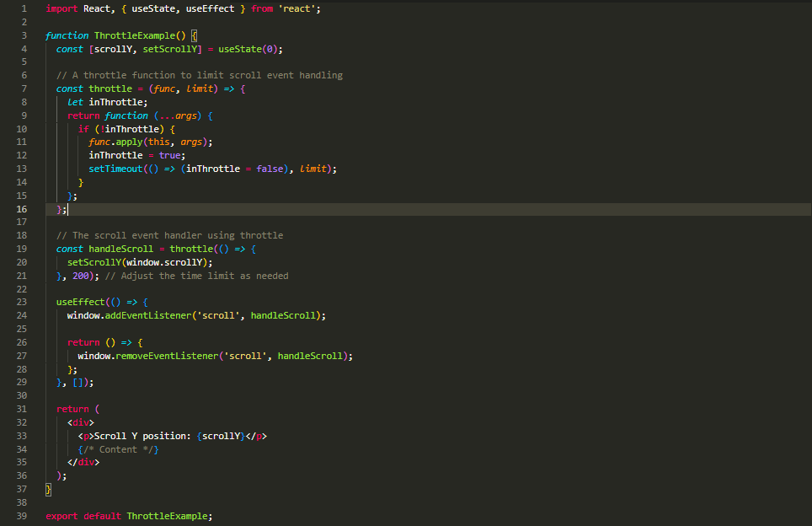
Task: Click 'setScrollY' in the useState declaration
Action: click(170, 49)
